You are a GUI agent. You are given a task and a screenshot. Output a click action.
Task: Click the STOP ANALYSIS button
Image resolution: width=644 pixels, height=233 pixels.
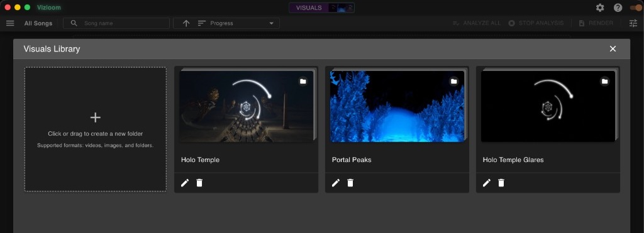click(536, 23)
